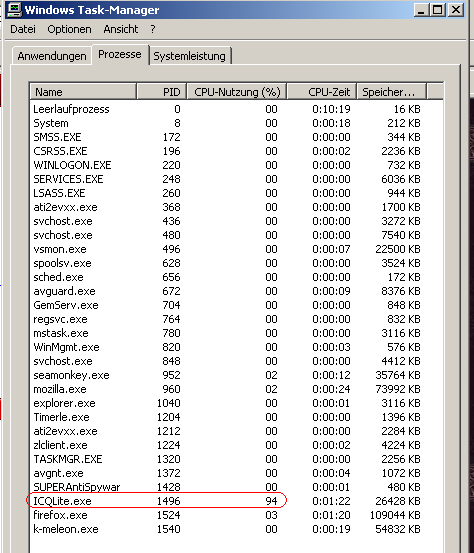Select the Prozesse tab
Image resolution: width=474 pixels, height=553 pixels.
point(120,54)
